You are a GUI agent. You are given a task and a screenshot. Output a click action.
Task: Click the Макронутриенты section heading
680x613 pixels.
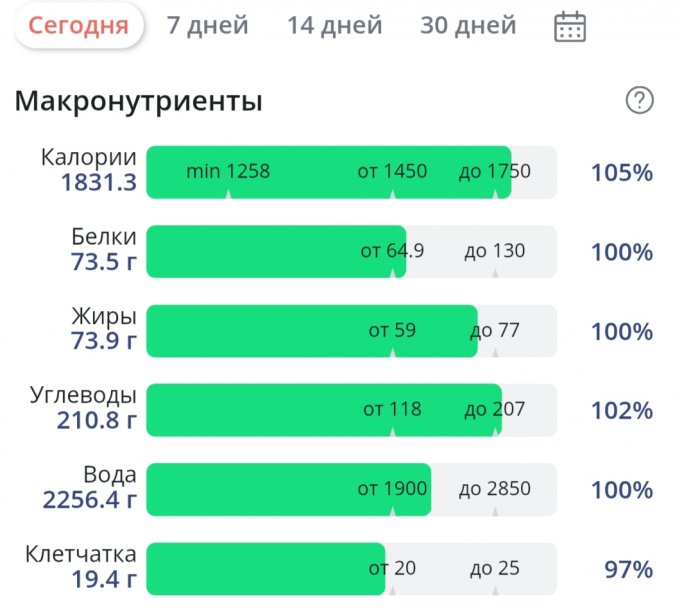[x=138, y=101]
